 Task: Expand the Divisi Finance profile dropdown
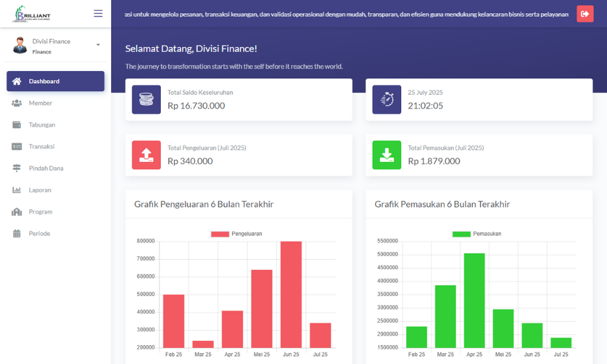pos(98,45)
